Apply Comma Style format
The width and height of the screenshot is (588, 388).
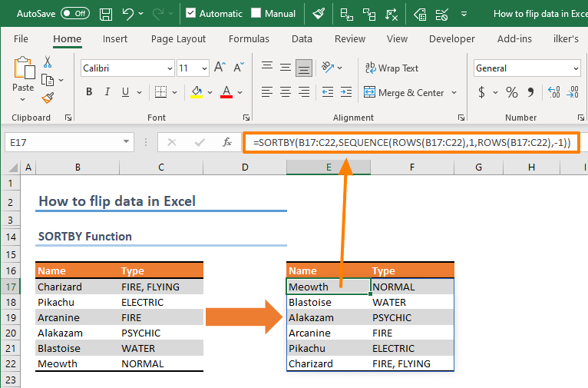coord(530,92)
